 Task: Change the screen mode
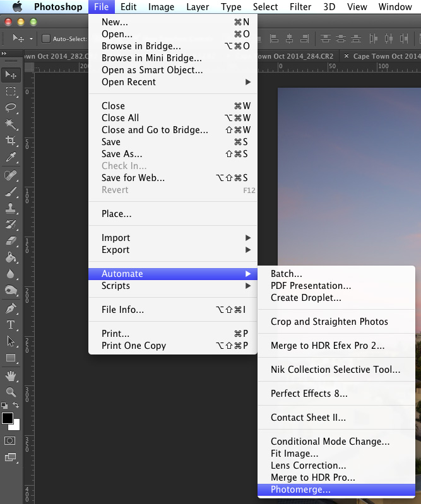point(11,457)
